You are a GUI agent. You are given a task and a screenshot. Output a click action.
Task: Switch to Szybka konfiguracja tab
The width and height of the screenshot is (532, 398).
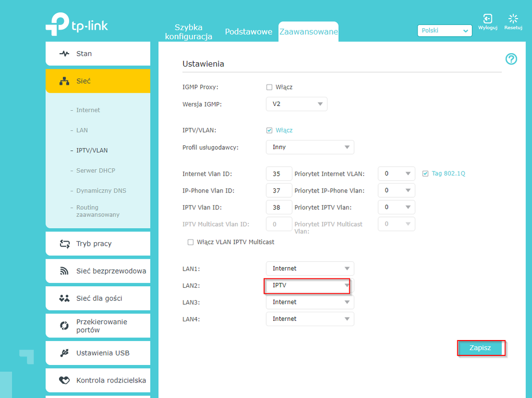pos(189,32)
